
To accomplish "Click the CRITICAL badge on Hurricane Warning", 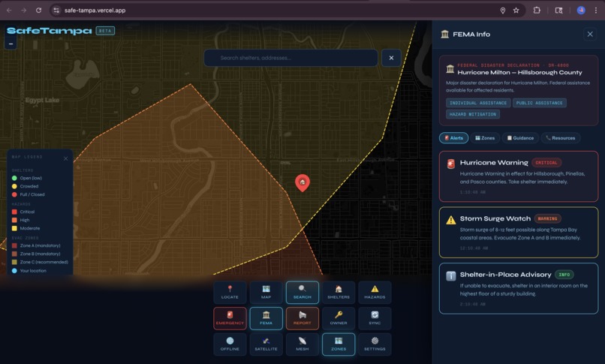I will tap(546, 163).
